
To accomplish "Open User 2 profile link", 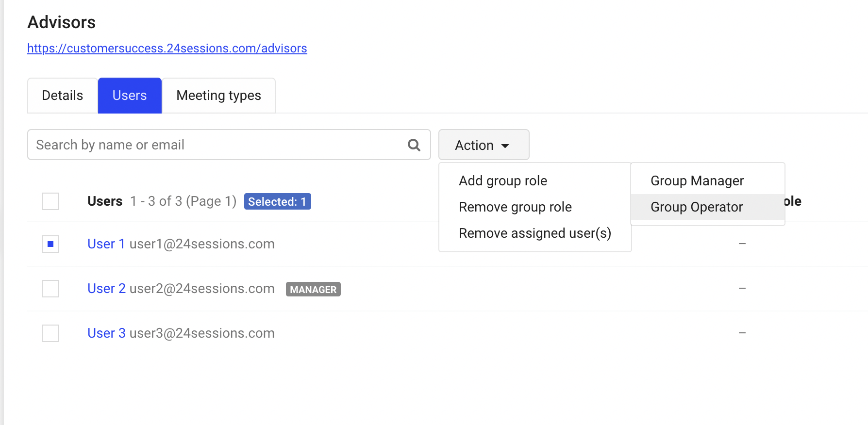I will pyautogui.click(x=106, y=289).
